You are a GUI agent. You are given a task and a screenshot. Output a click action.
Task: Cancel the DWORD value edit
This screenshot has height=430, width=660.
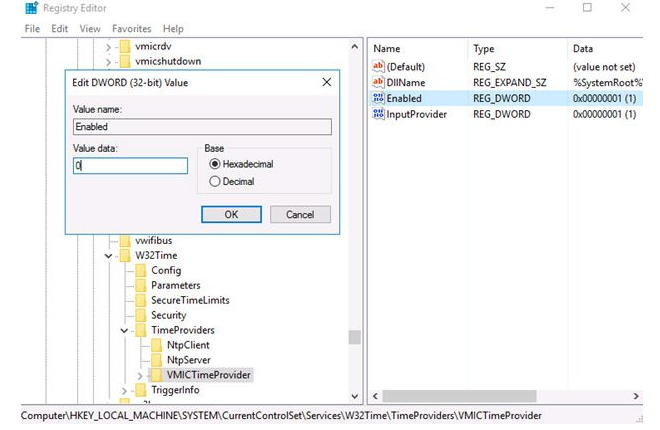(x=300, y=215)
